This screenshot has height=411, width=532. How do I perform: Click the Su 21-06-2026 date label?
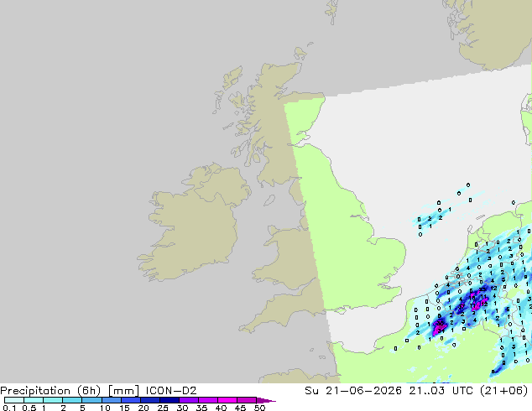353,391
